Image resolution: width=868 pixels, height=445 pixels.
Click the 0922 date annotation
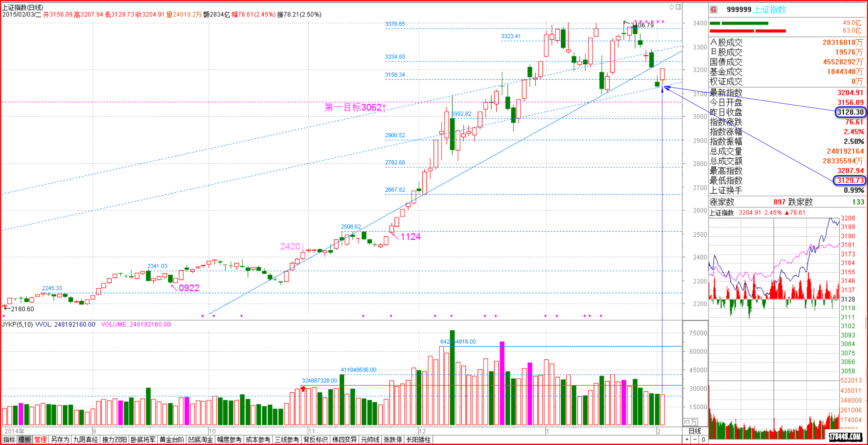(x=189, y=288)
